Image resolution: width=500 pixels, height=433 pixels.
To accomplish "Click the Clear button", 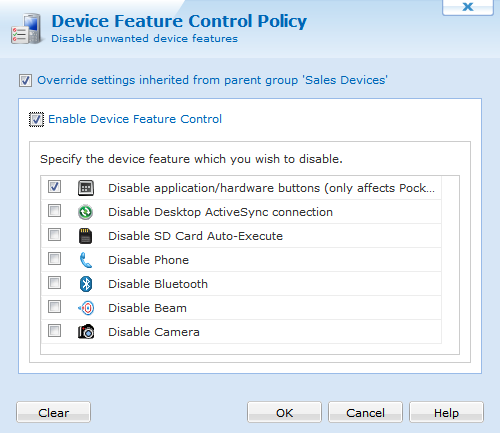I will coord(53,412).
